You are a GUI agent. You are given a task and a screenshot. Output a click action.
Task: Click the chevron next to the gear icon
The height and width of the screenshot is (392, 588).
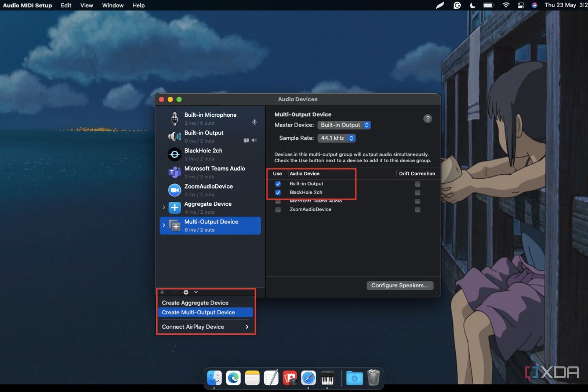[x=196, y=292]
